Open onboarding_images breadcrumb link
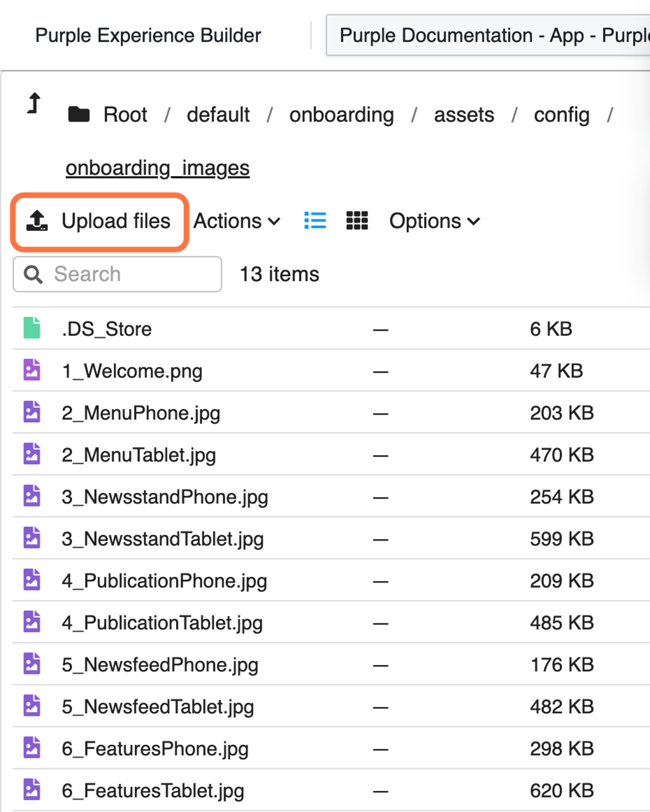Image resolution: width=650 pixels, height=812 pixels. coord(158,168)
